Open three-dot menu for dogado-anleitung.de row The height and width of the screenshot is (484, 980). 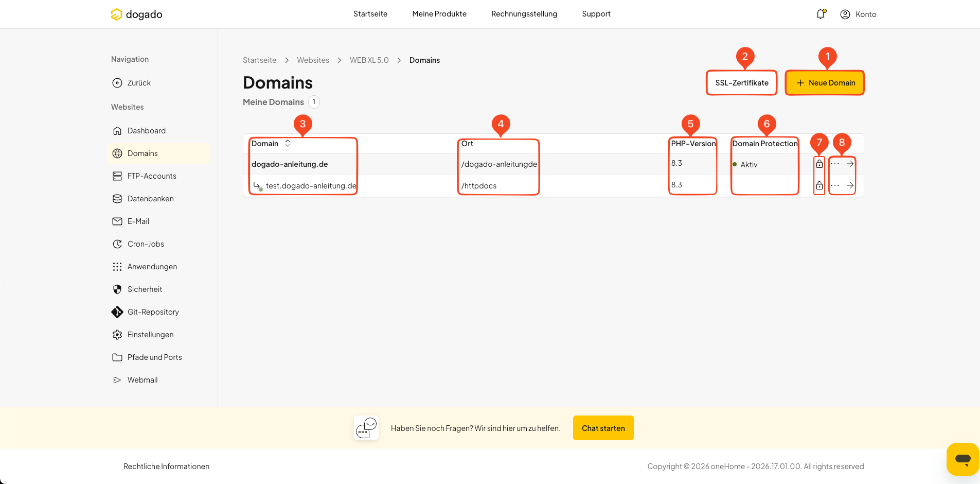coord(835,164)
